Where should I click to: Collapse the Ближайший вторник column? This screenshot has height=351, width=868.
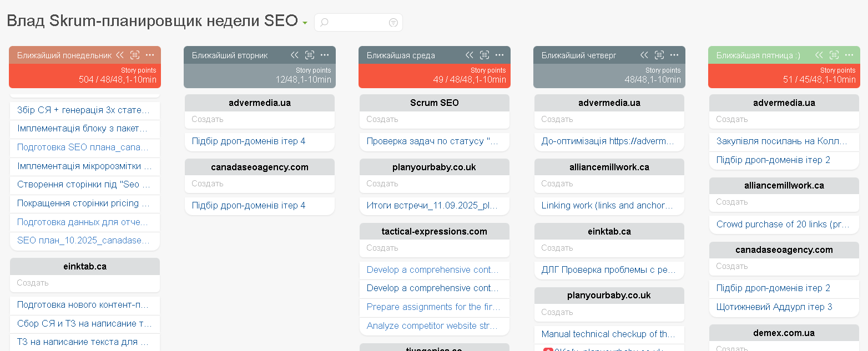[x=295, y=55]
